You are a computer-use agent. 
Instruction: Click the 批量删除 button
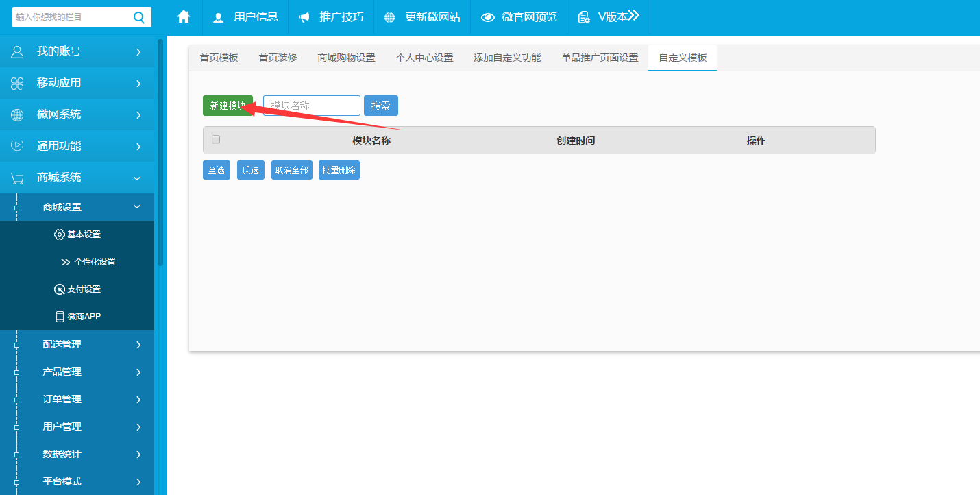click(339, 170)
